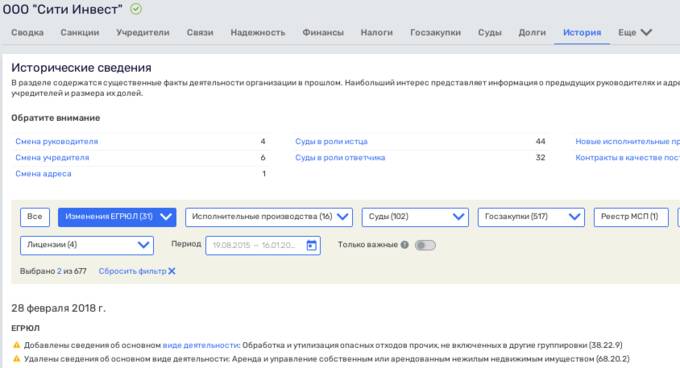The image size is (680, 368).
Task: Go to the Финансы tab
Action: 323,33
